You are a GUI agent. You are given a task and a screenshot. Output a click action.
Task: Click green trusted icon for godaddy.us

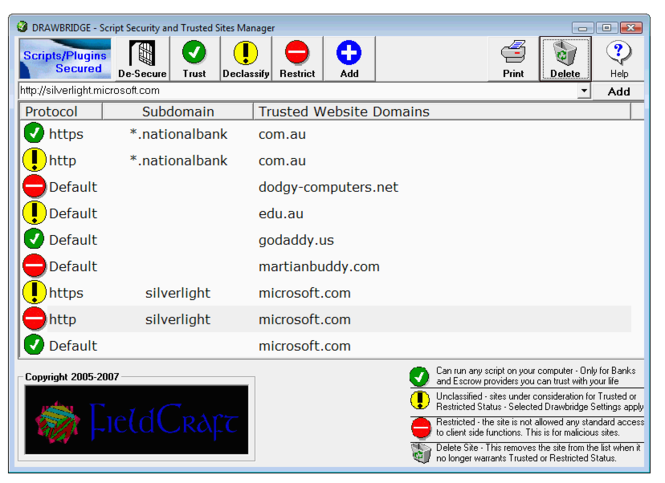click(34, 239)
